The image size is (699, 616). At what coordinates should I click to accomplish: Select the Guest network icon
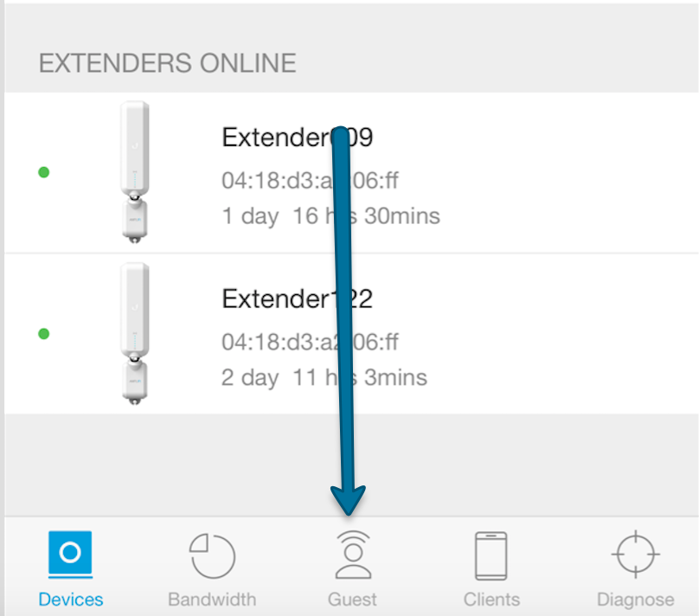[352, 555]
